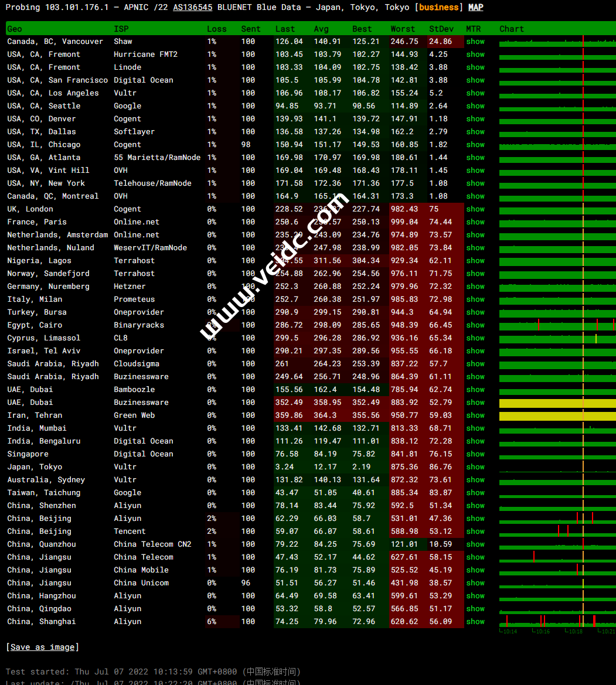
Task: Show MTR for Norway, Sandefjord Terrahost
Action: click(x=475, y=274)
